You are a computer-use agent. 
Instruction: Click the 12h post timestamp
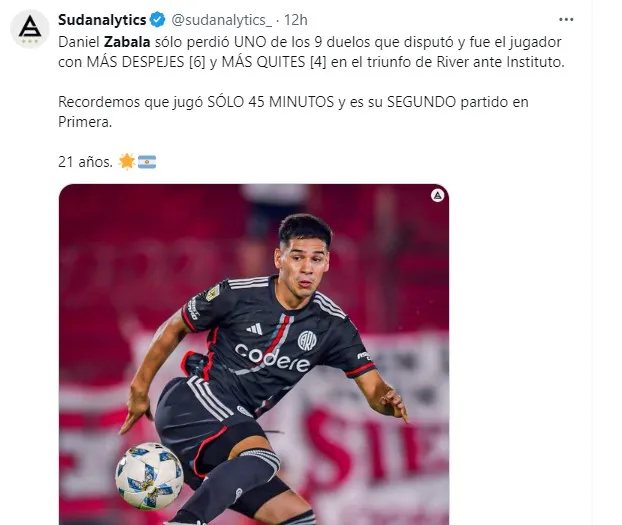296,20
